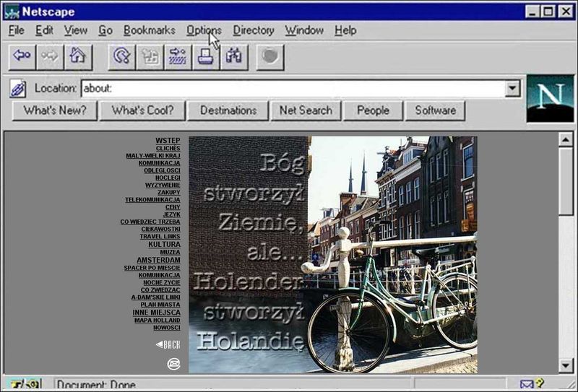Click the BACK link on page
The image size is (578, 392).
click(x=168, y=345)
